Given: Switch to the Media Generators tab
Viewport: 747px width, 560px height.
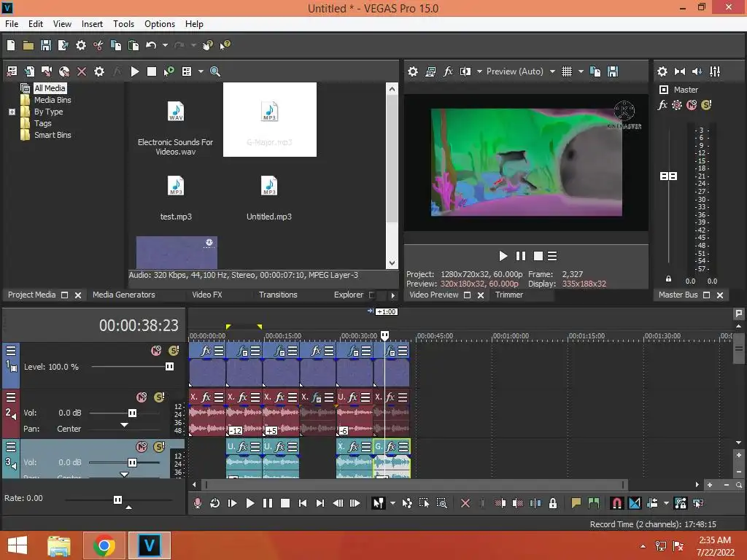Looking at the screenshot, I should (124, 295).
